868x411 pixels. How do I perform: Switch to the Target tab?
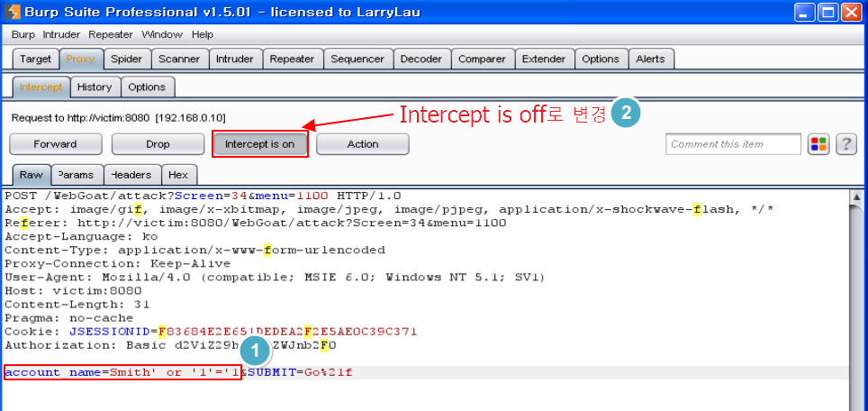pos(35,59)
